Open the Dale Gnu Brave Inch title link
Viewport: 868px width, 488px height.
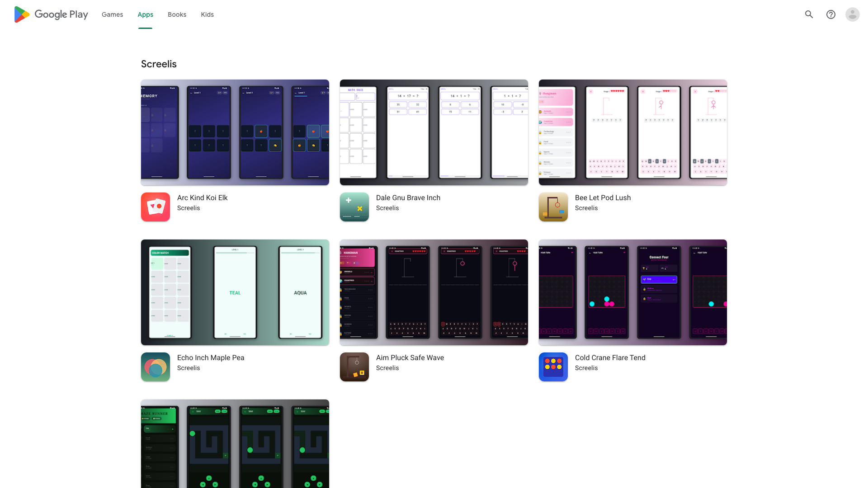click(408, 197)
